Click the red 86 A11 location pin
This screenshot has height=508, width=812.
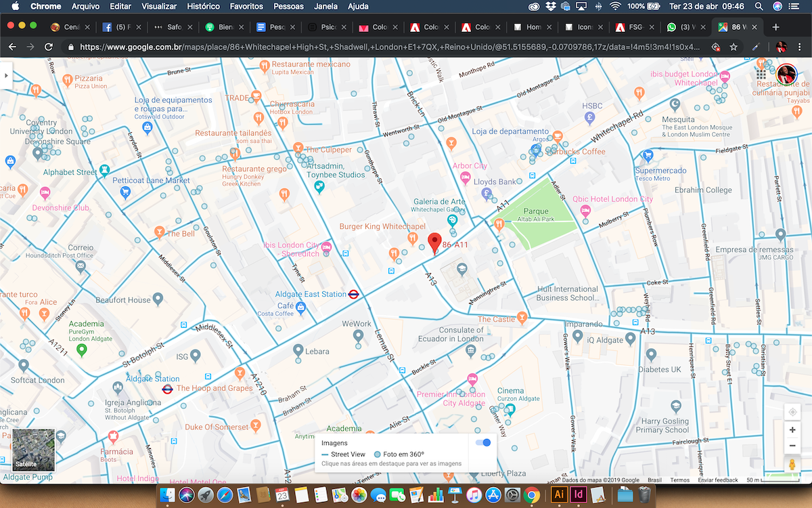[434, 242]
